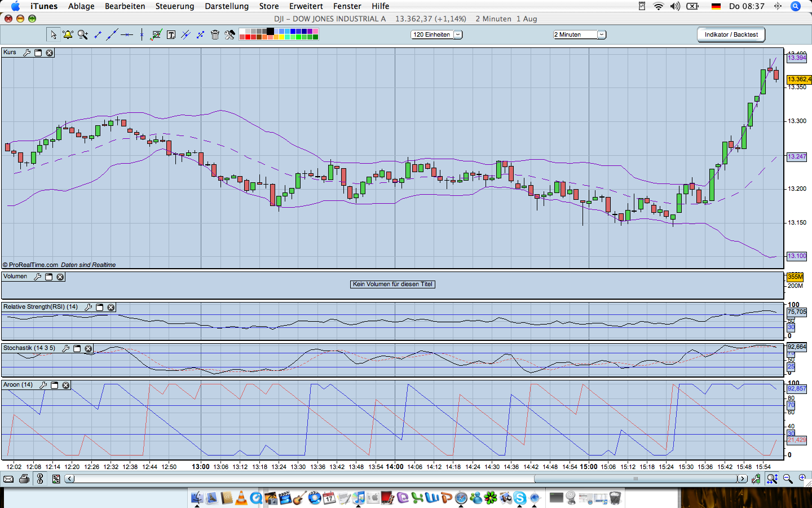
Task: Pick the black color swatch
Action: click(x=270, y=31)
